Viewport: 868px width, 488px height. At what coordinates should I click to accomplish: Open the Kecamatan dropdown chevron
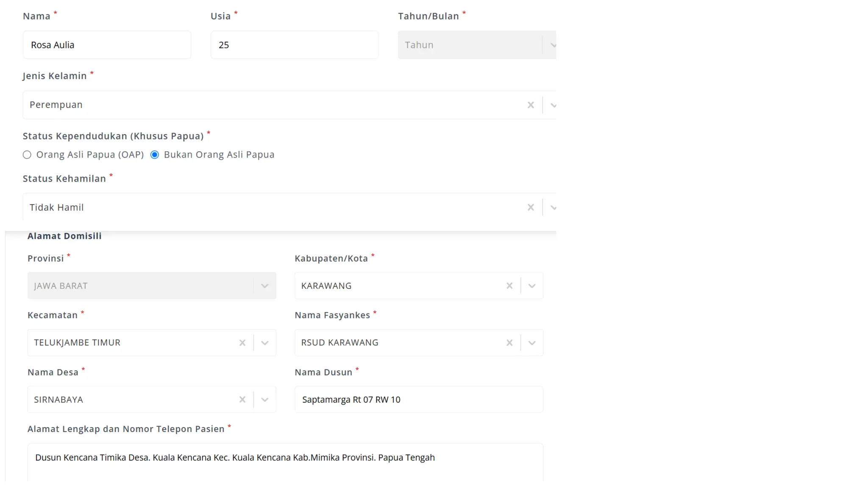(x=265, y=343)
